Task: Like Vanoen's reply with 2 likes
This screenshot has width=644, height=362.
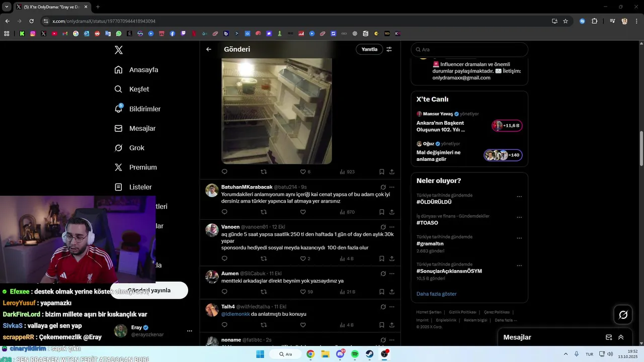Action: pos(303,258)
